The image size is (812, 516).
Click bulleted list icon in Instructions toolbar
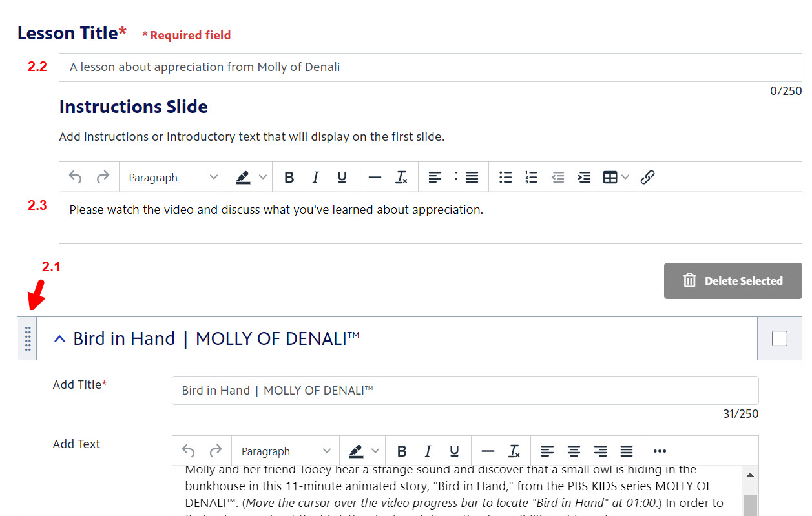coord(506,178)
